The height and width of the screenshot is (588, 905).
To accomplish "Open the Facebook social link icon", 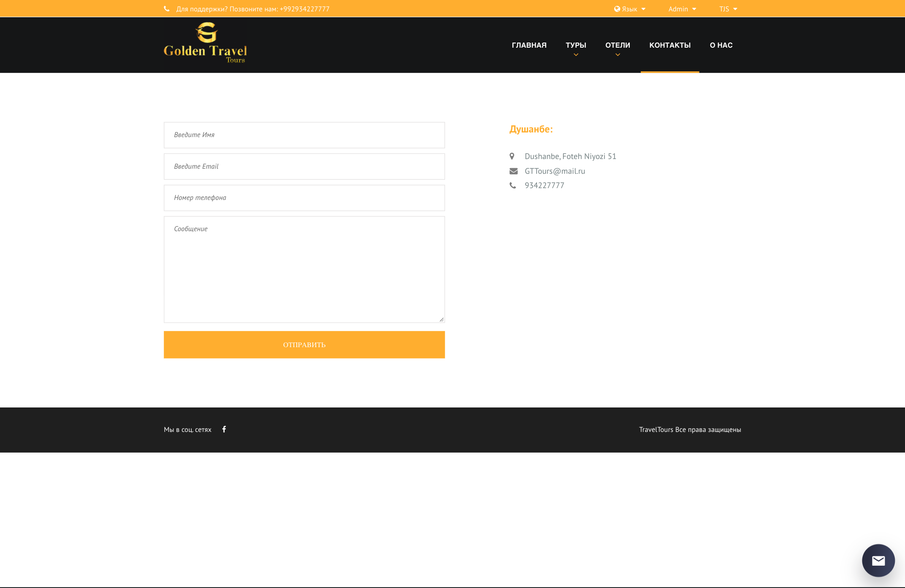I will (x=224, y=429).
